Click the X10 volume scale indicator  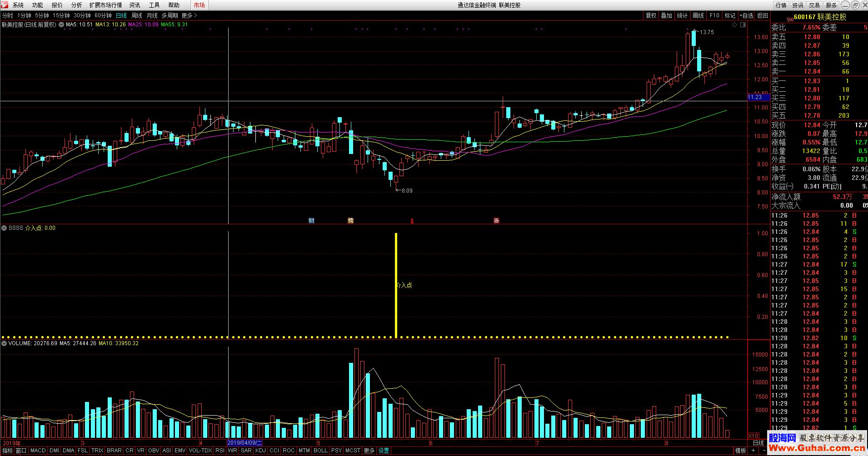(753, 436)
